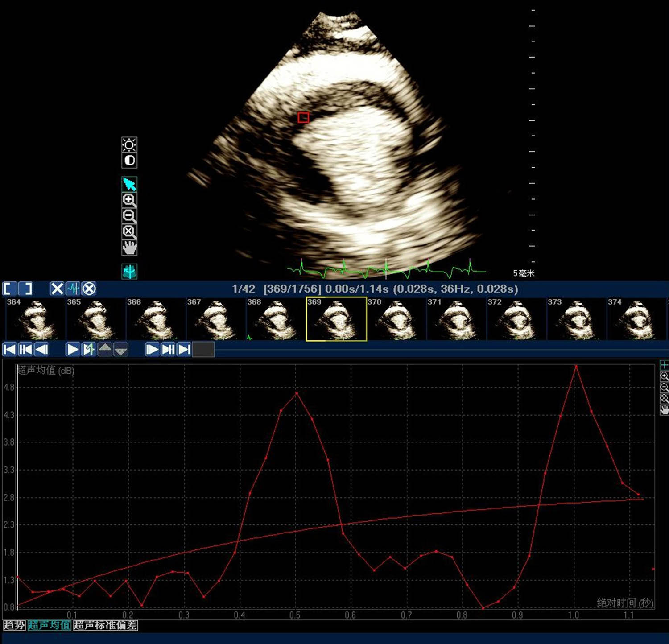Click the curve peak near 0.5 seconds
This screenshot has width=669, height=644.
pos(297,393)
